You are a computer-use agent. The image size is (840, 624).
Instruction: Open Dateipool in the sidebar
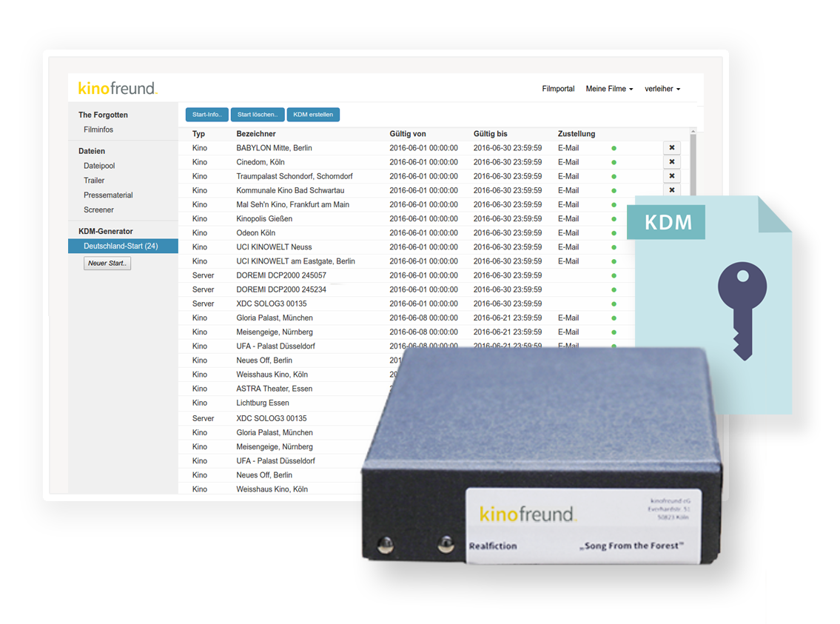[x=99, y=166]
